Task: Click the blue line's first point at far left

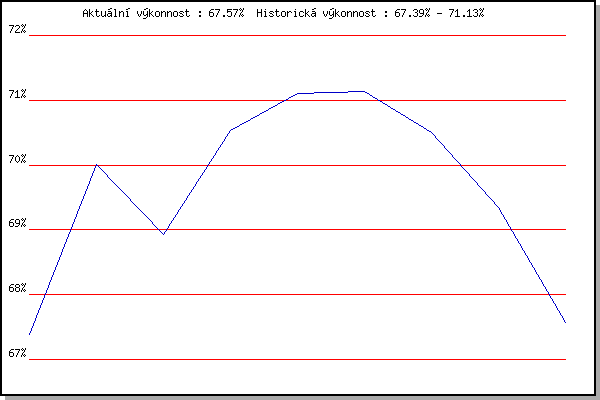Action: (30, 334)
